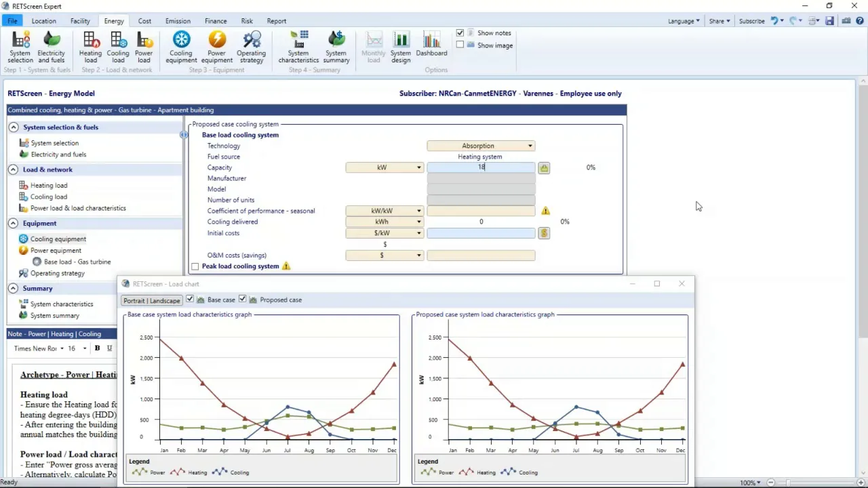The image size is (868, 488).
Task: Click the Bold formatting button in notes
Action: pos(97,348)
